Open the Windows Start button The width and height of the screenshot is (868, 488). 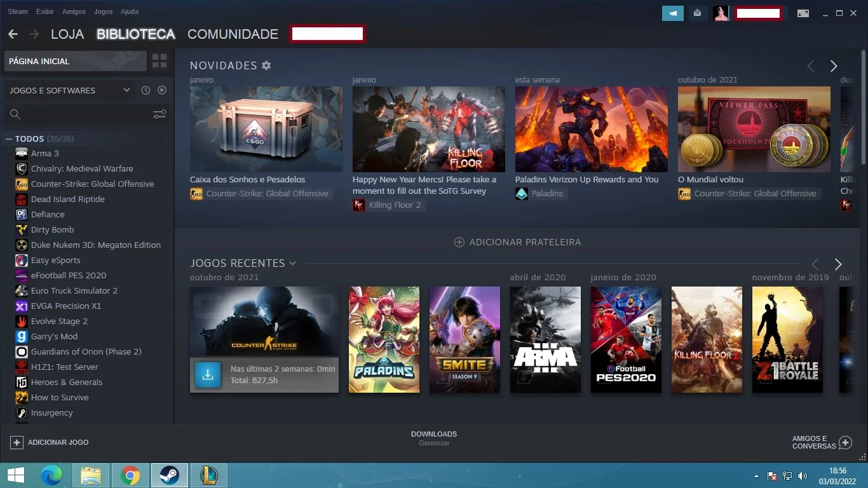16,475
